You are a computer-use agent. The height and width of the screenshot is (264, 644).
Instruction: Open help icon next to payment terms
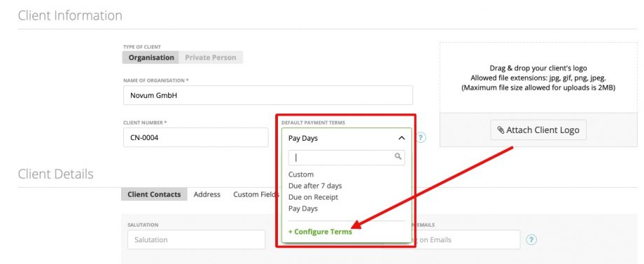(x=421, y=137)
